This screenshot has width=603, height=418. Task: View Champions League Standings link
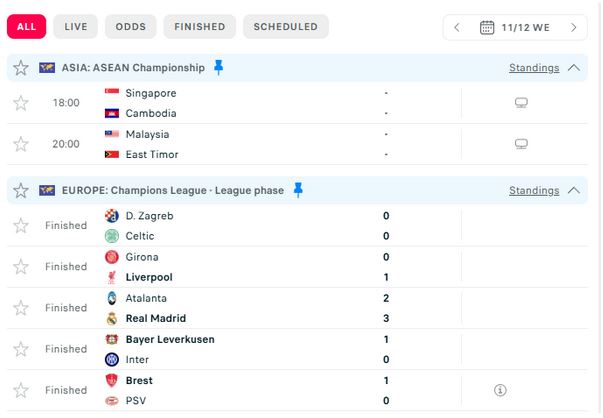point(533,190)
